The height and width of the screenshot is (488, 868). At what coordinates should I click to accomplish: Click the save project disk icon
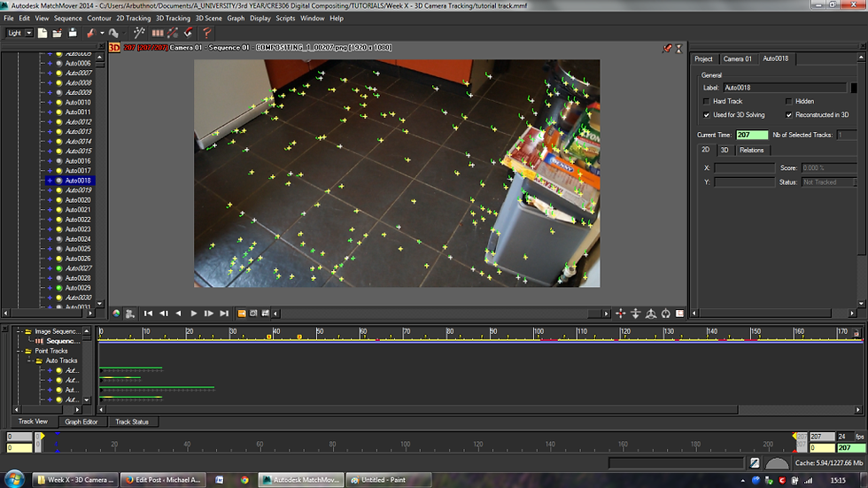click(x=73, y=33)
